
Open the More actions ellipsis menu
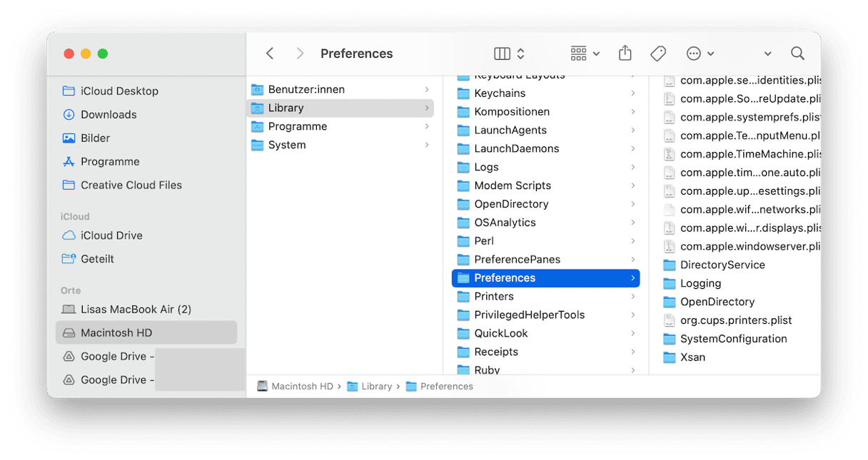pyautogui.click(x=700, y=53)
